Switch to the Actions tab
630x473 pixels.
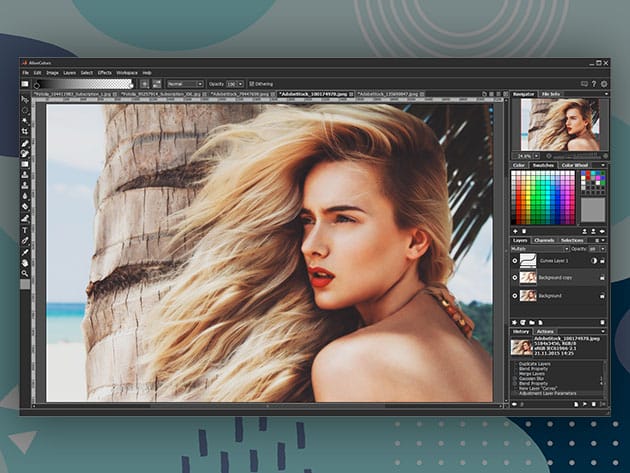click(x=546, y=331)
